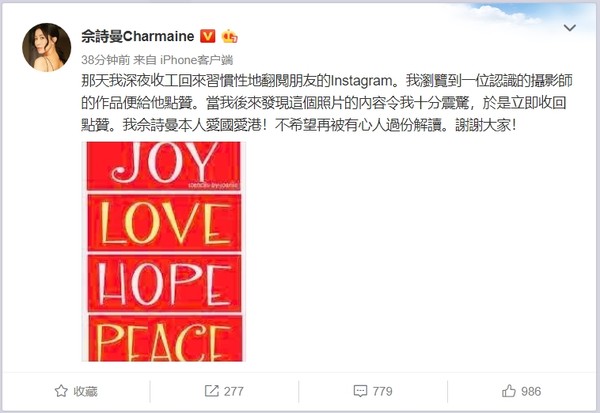This screenshot has height=413, width=600.
Task: Open Charmaine's round profile avatar
Action: (x=47, y=47)
